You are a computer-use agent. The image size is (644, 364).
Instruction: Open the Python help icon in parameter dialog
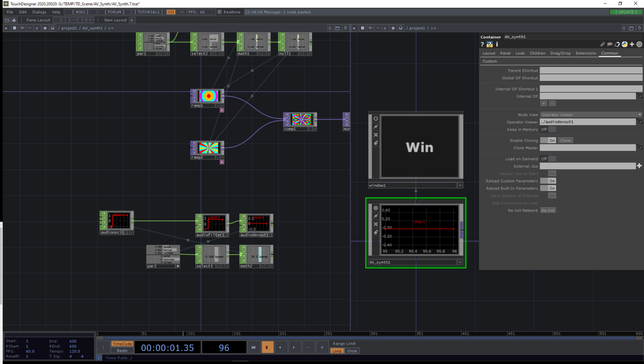[489, 44]
